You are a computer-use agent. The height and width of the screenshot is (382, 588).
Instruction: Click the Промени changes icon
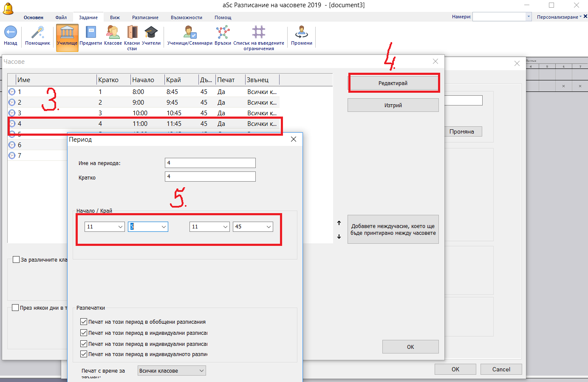click(302, 33)
